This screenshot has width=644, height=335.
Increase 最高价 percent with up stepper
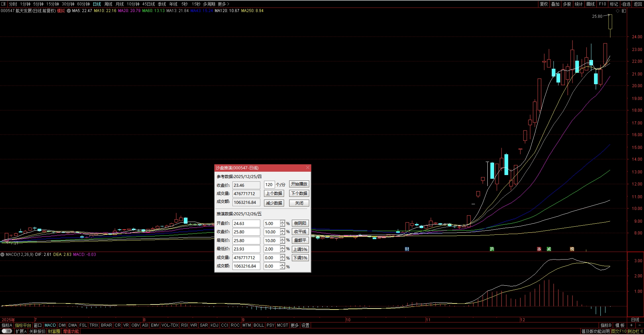coord(282,239)
